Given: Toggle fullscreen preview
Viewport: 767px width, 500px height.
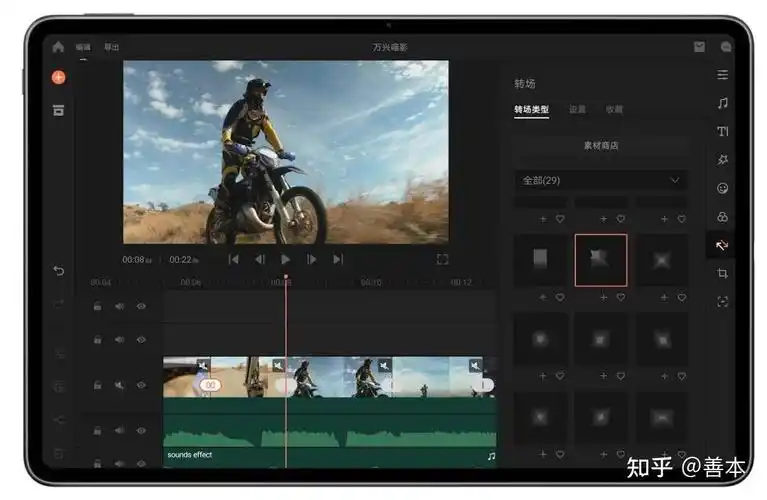Looking at the screenshot, I should click(x=442, y=259).
